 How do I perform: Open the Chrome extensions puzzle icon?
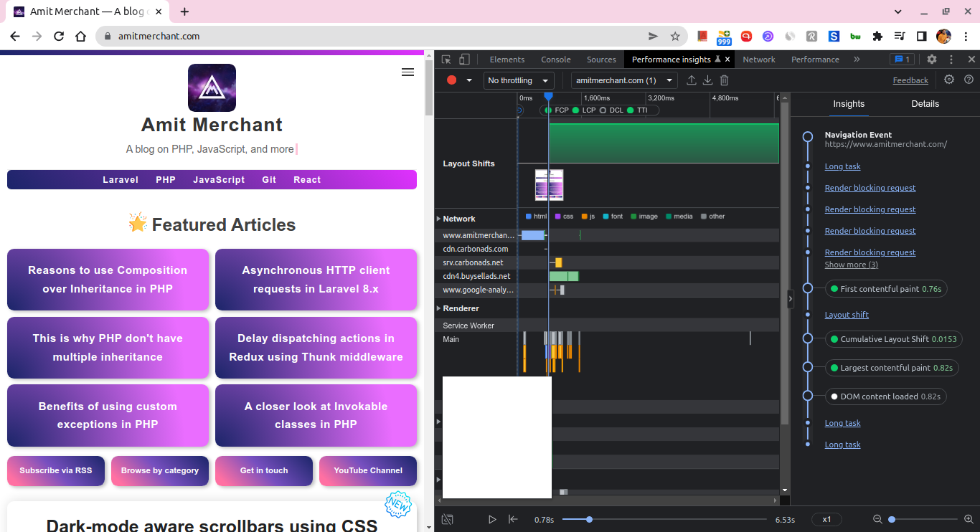[x=877, y=36]
